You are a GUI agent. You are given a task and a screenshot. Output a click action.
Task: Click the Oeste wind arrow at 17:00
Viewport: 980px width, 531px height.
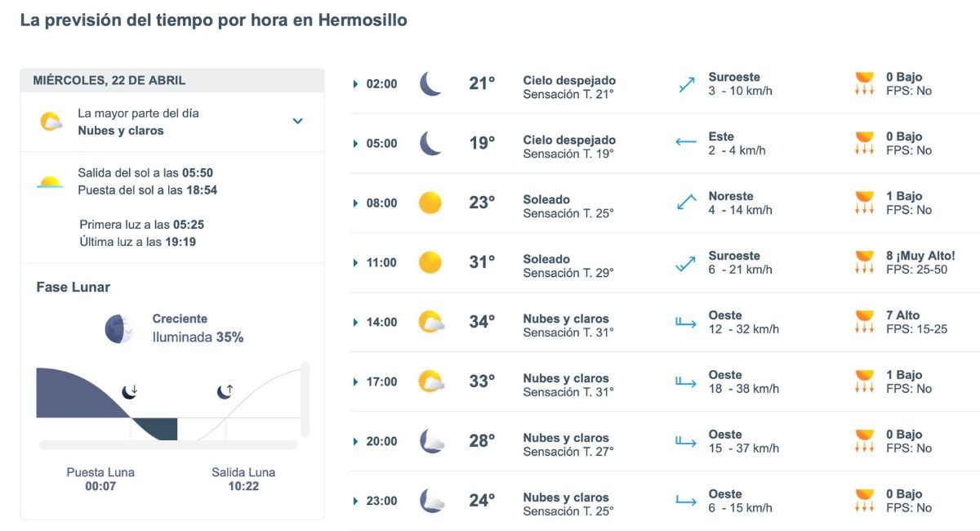(686, 381)
